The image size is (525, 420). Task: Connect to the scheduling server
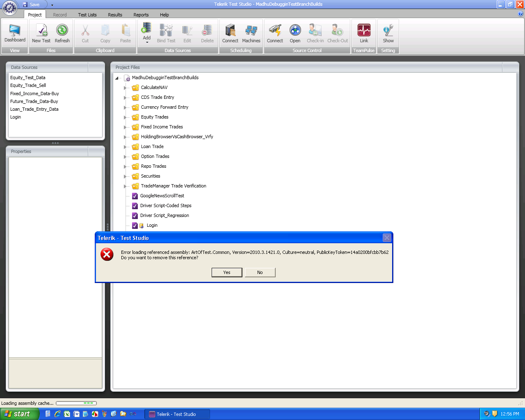(230, 34)
